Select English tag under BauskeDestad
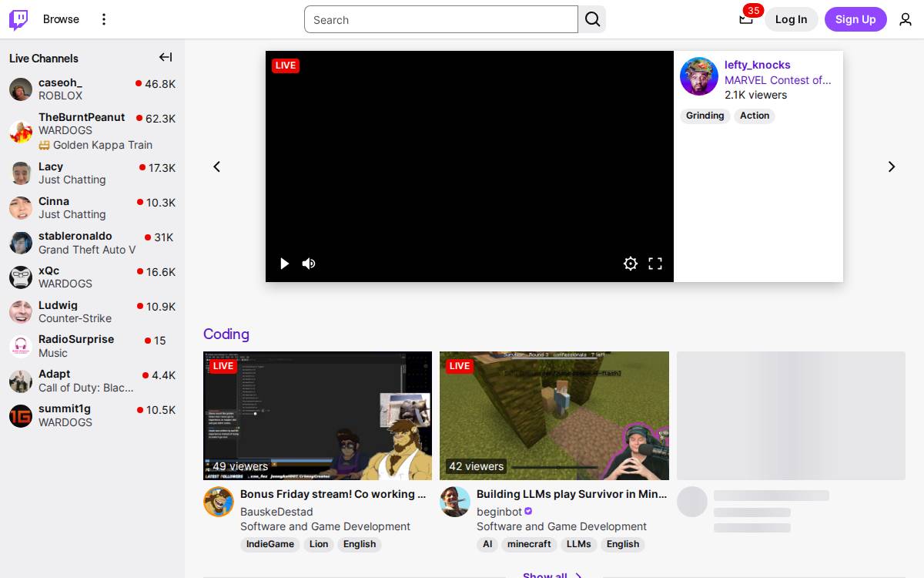This screenshot has width=924, height=578. pyautogui.click(x=360, y=544)
